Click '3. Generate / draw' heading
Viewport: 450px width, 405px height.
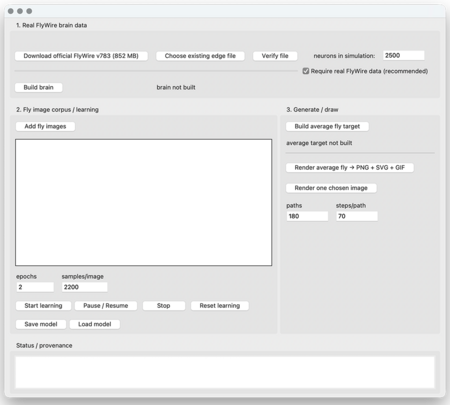[x=312, y=110]
